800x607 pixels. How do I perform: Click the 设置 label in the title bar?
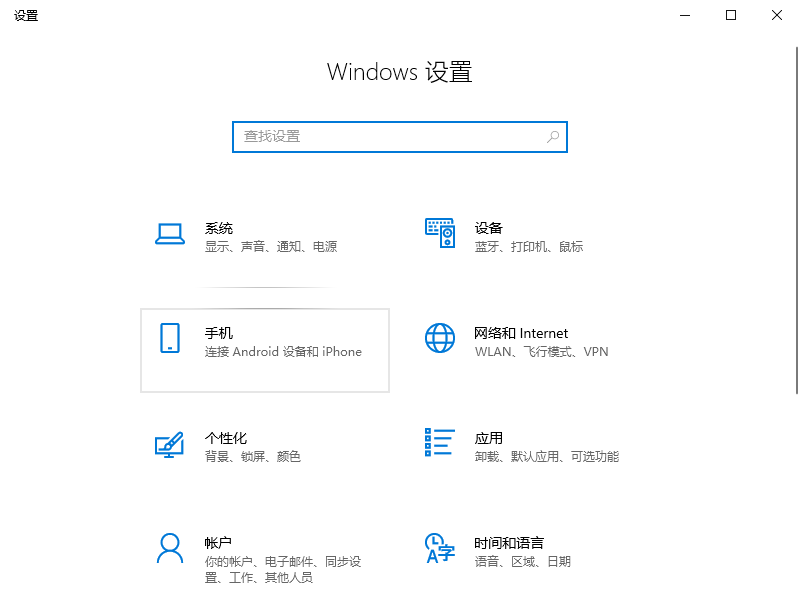click(x=26, y=15)
